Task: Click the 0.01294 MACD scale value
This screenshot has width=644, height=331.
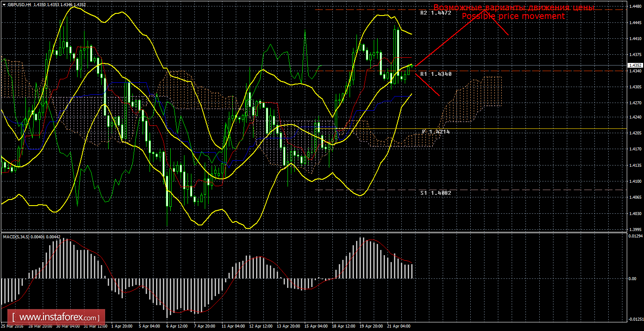Action: [x=635, y=236]
